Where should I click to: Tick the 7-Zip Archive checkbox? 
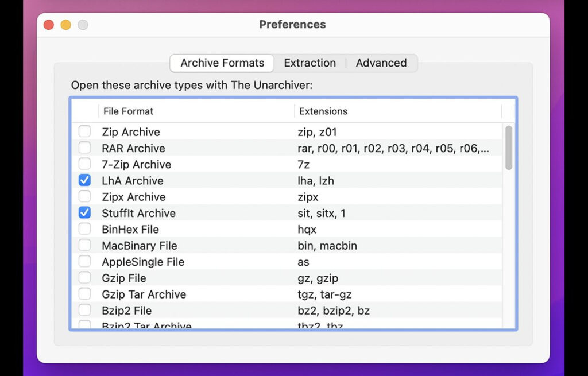[x=84, y=164]
